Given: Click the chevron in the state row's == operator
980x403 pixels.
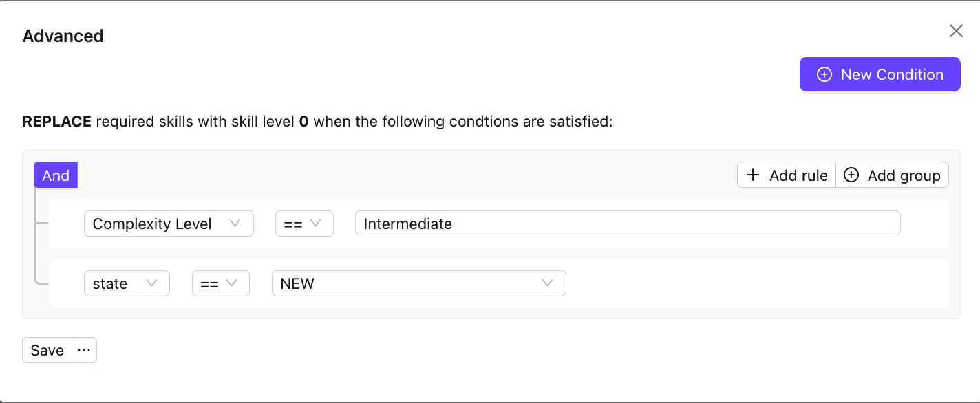Looking at the screenshot, I should 232,283.
